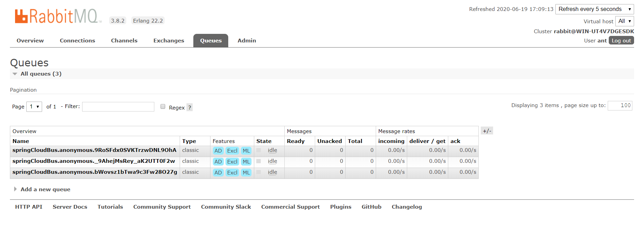Sort by Total column header
The image size is (644, 248).
click(355, 141)
